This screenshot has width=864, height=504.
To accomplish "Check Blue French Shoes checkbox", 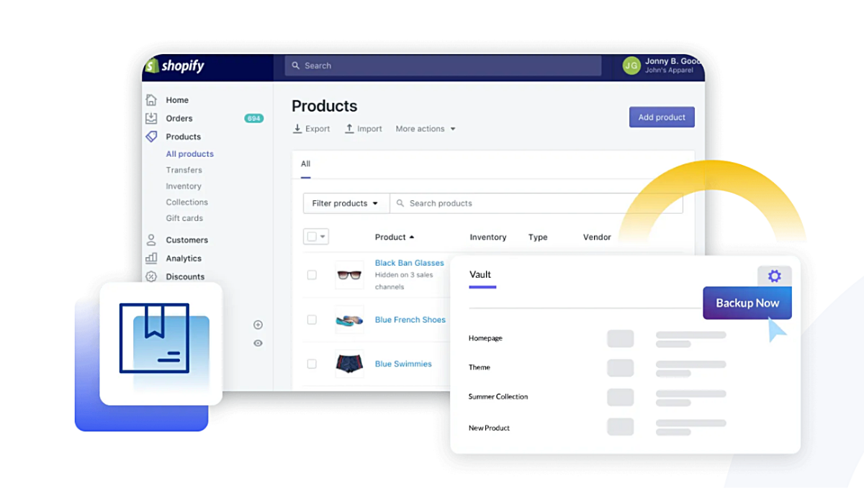I will coord(312,319).
